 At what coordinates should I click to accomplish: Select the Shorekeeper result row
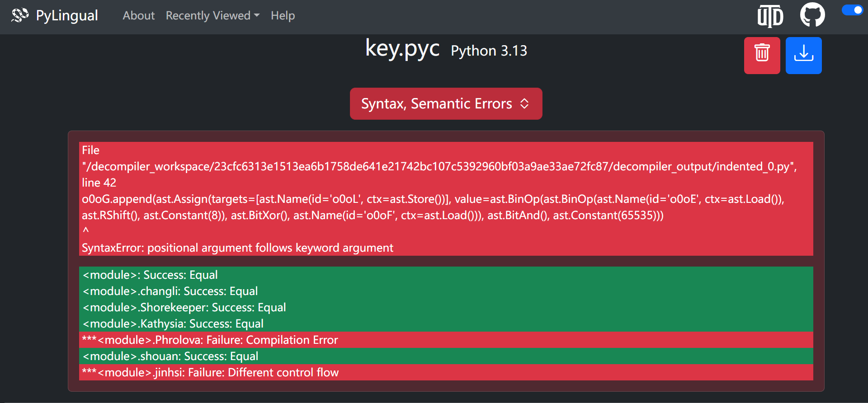coord(446,307)
